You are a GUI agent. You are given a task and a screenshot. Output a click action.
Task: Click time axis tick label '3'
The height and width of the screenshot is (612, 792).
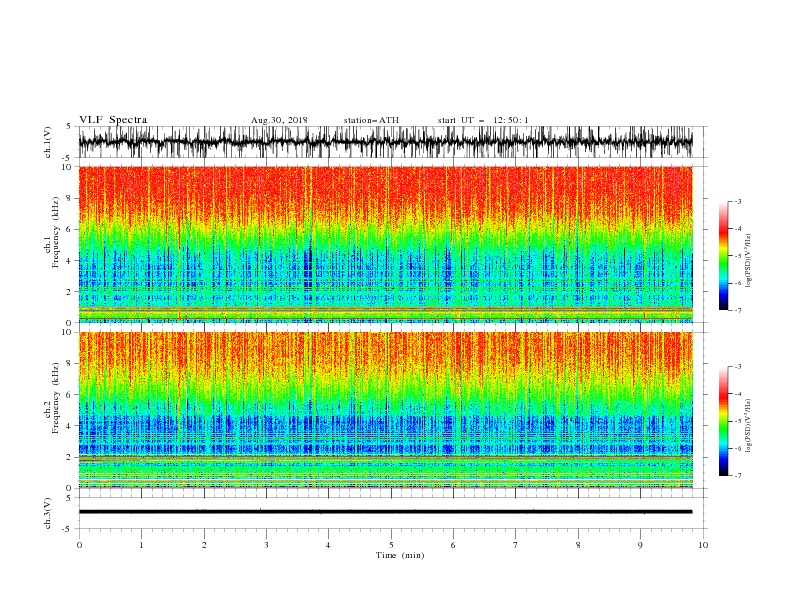(266, 545)
